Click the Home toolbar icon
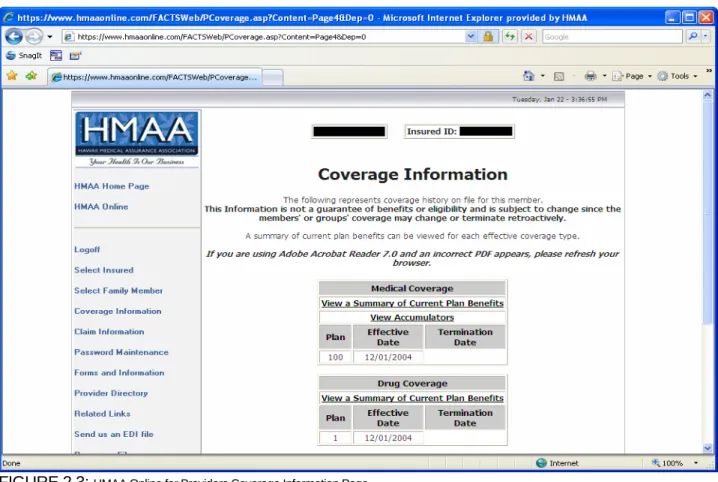The height and width of the screenshot is (482, 718). tap(529, 76)
